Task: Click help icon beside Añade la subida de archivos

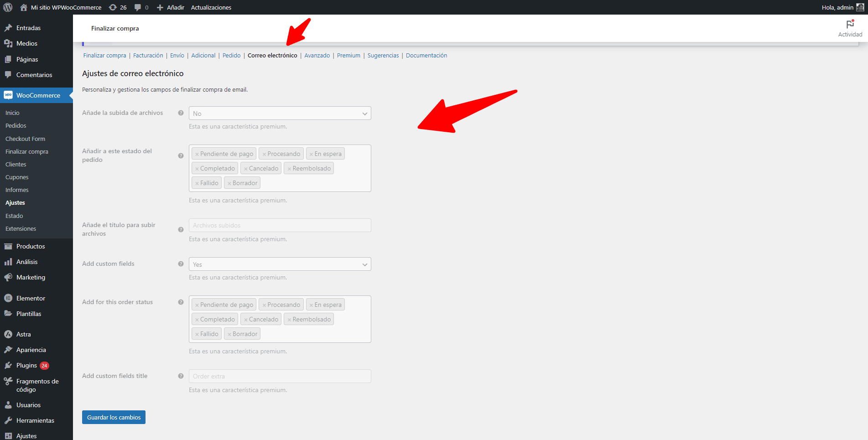Action: pyautogui.click(x=181, y=113)
